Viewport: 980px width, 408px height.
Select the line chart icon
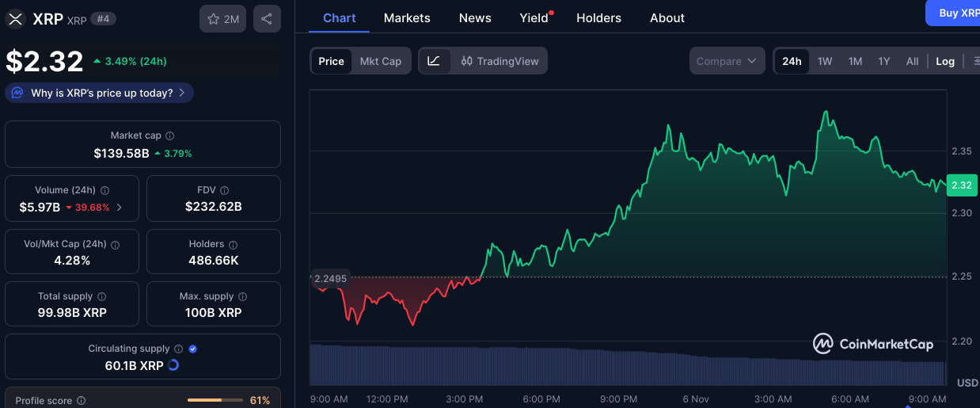click(434, 61)
